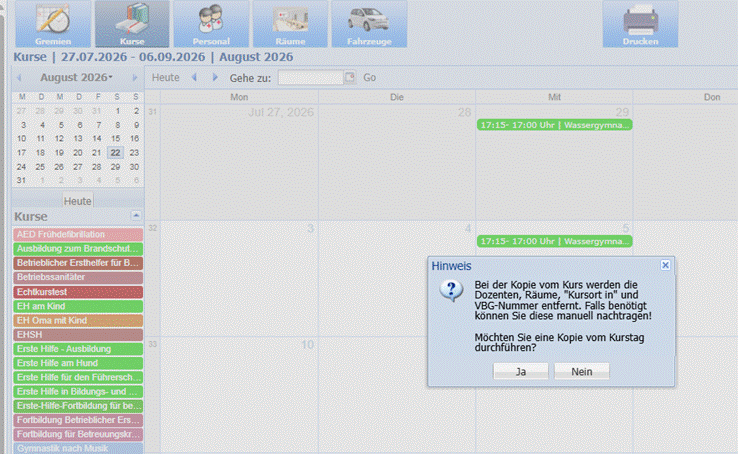The width and height of the screenshot is (738, 454).
Task: Click the Heute toolbar link
Action: click(165, 78)
